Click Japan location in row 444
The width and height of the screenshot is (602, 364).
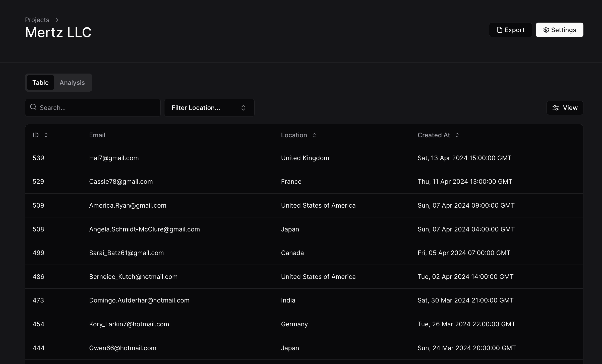click(290, 348)
